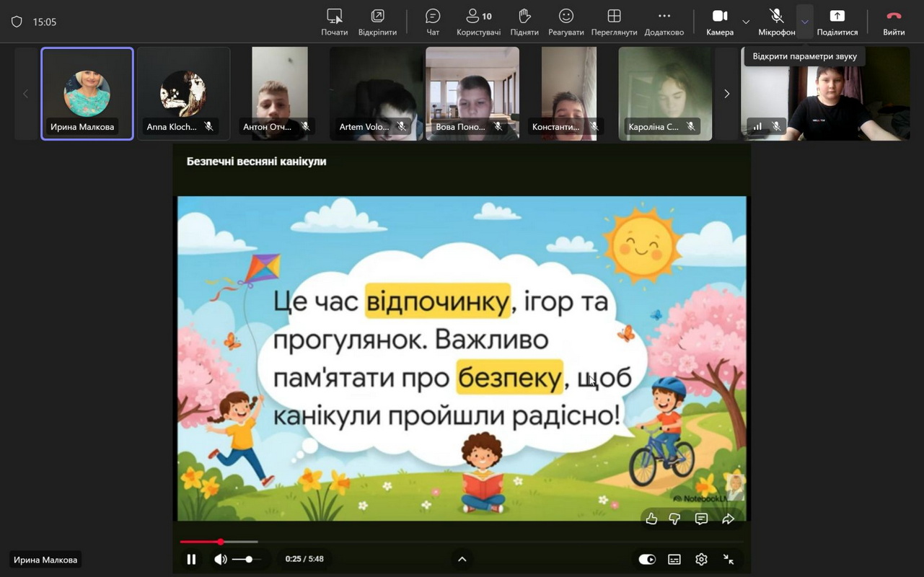The image size is (924, 577).
Task: Raise hand with Підняти
Action: [524, 22]
